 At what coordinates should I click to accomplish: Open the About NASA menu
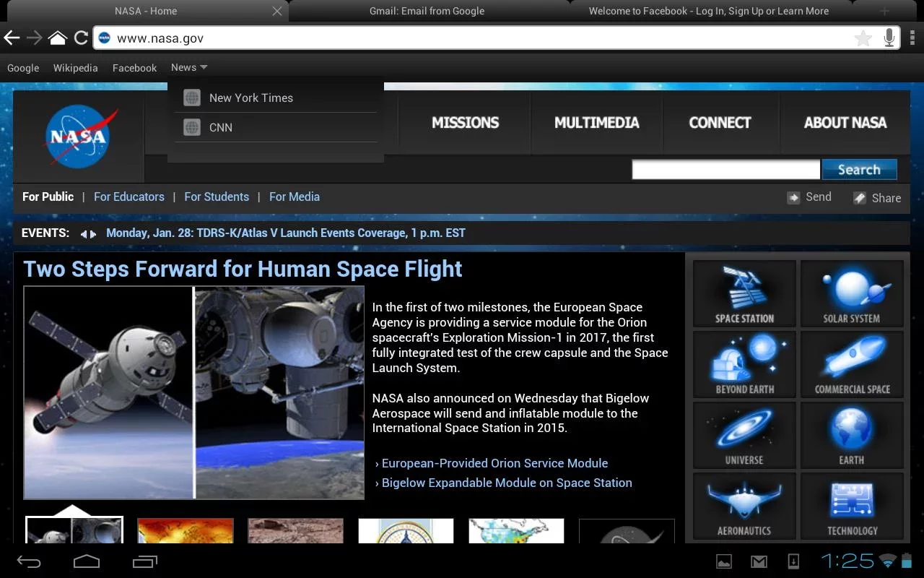pyautogui.click(x=845, y=123)
